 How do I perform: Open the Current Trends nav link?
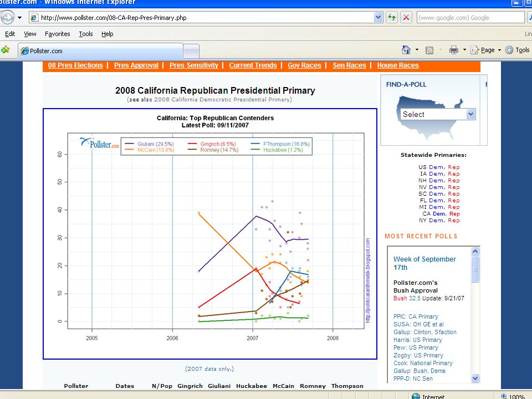pos(253,65)
